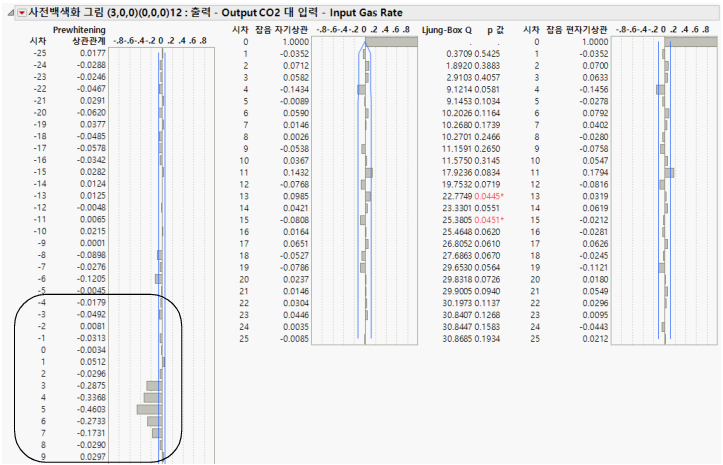Select the 'Ljung-Box Q' column header
The image size is (723, 465).
447,30
